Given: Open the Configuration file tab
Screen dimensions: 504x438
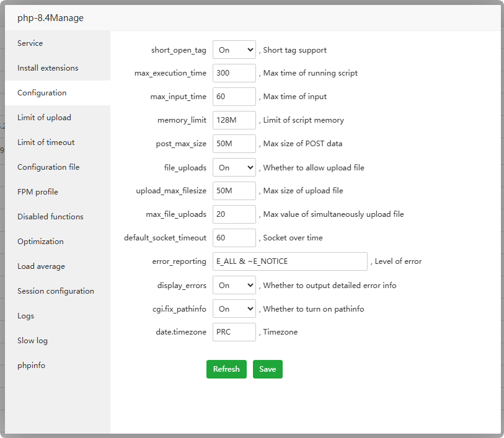Looking at the screenshot, I should pos(48,167).
